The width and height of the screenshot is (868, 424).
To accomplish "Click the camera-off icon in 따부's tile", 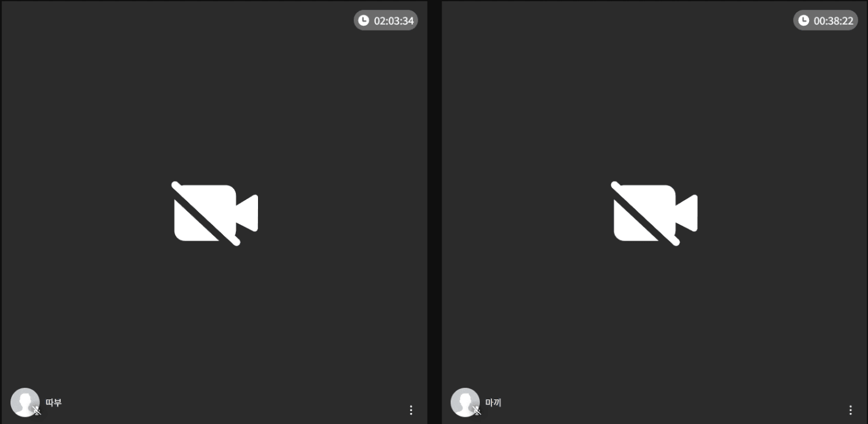I will pos(214,214).
